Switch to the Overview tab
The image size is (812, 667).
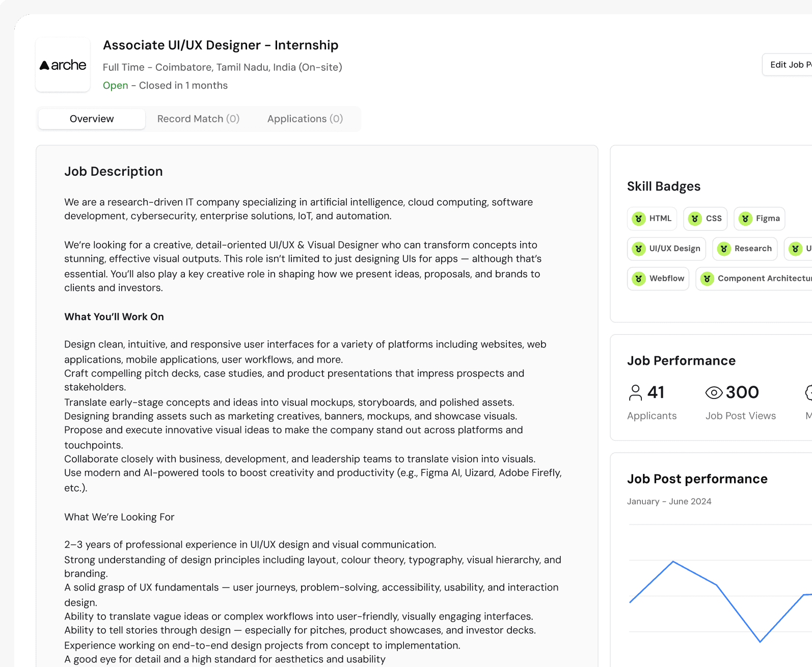pyautogui.click(x=92, y=119)
